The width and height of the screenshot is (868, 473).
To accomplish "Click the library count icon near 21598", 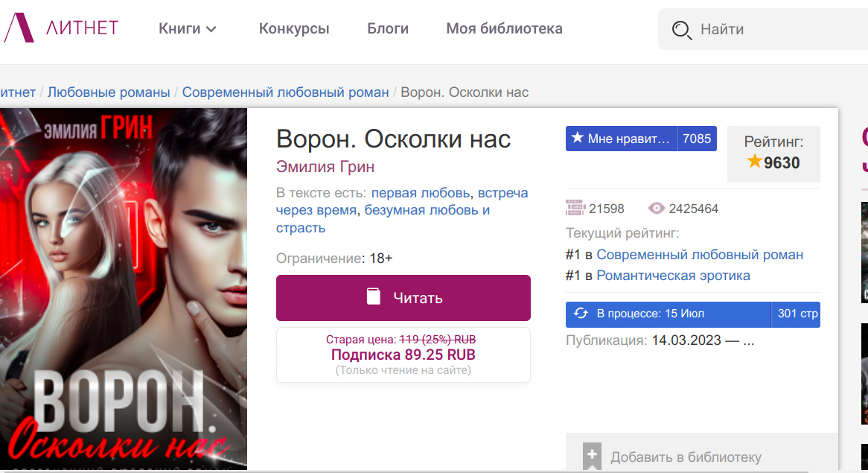I will coord(575,209).
